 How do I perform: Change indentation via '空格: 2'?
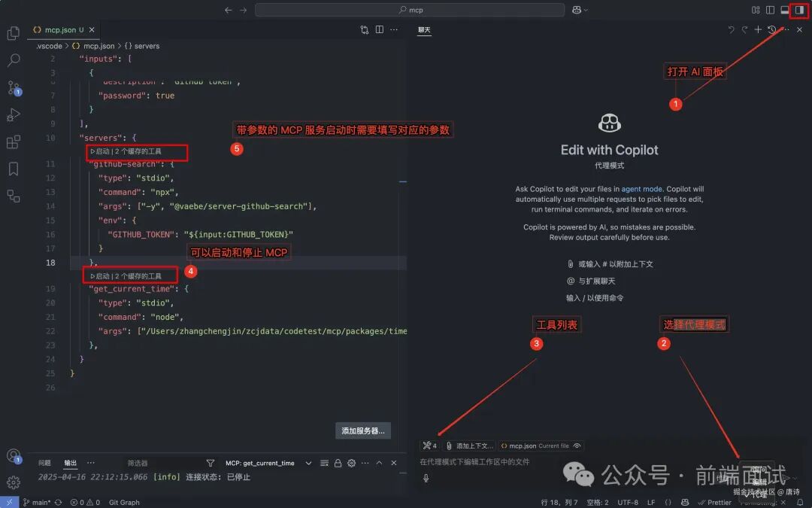598,502
